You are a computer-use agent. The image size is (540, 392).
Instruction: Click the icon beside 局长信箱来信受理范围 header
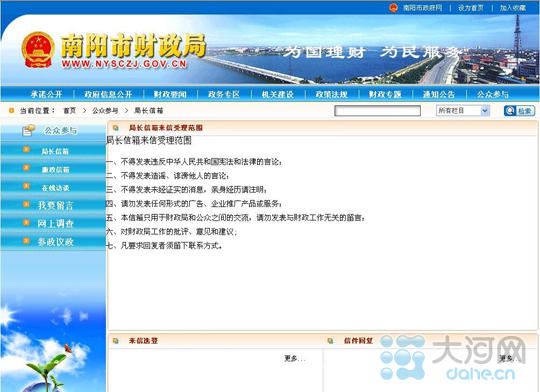coord(116,128)
